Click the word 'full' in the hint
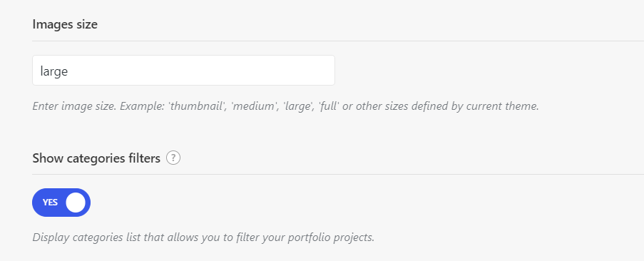The image size is (644, 261). (x=329, y=106)
